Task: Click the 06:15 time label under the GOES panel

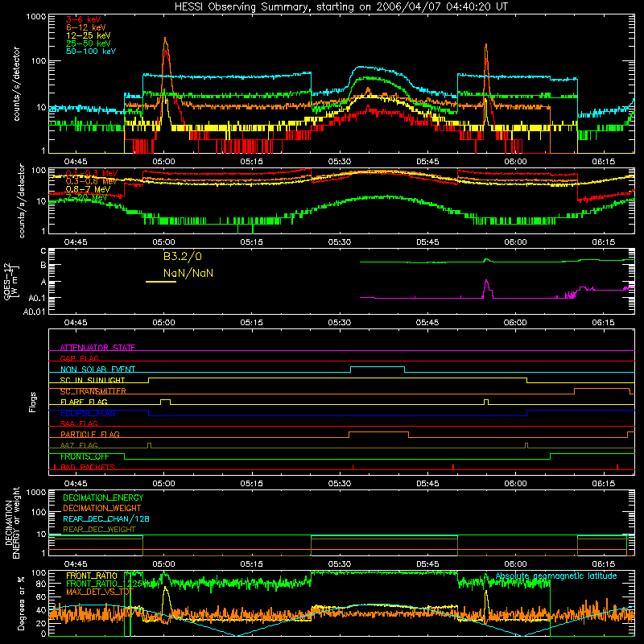Action: [x=603, y=323]
